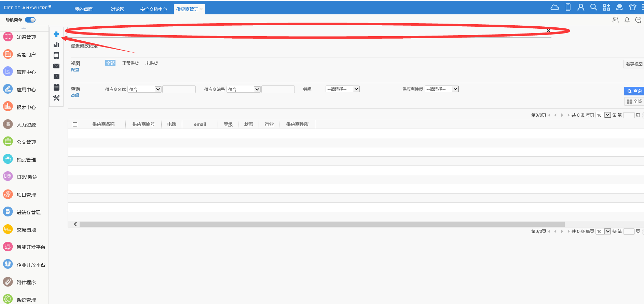Switch to the 我的桌面 tab

(84, 9)
